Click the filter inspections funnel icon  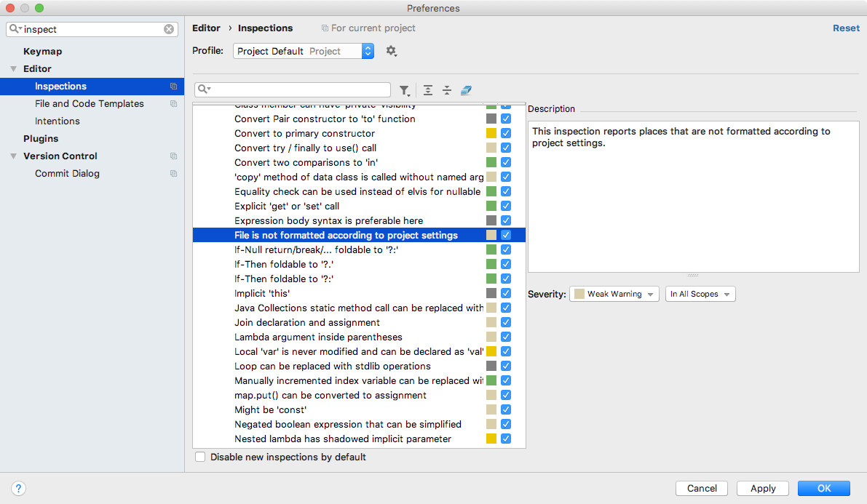tap(404, 90)
